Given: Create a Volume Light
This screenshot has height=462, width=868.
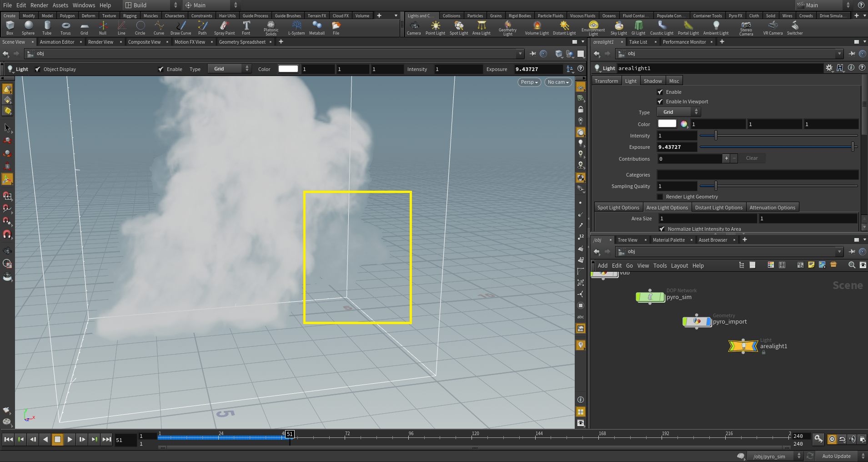Looking at the screenshot, I should point(537,28).
